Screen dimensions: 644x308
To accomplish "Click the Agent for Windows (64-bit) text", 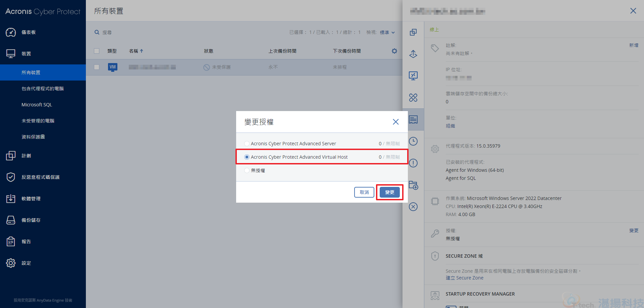I will 475,170.
